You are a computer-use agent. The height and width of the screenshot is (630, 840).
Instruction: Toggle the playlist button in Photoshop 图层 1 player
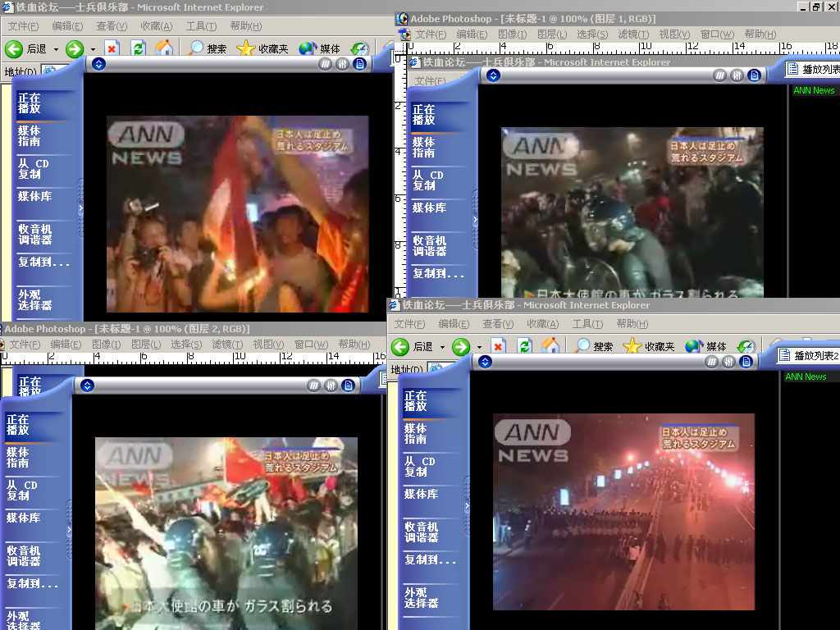[x=755, y=75]
